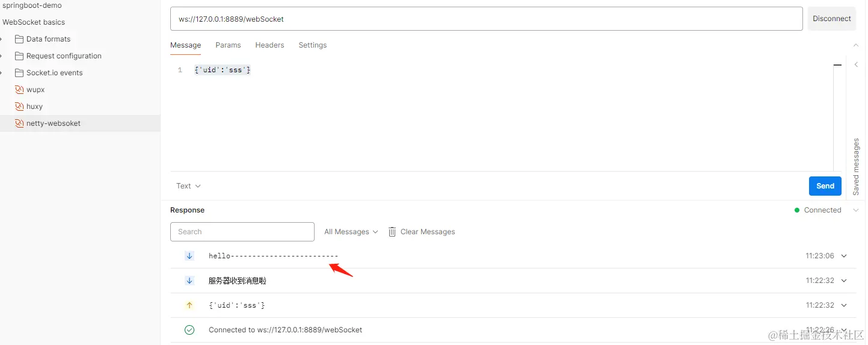Click the outgoing arrow icon beside uid message
Viewport: 868px width, 345px height.
click(189, 305)
